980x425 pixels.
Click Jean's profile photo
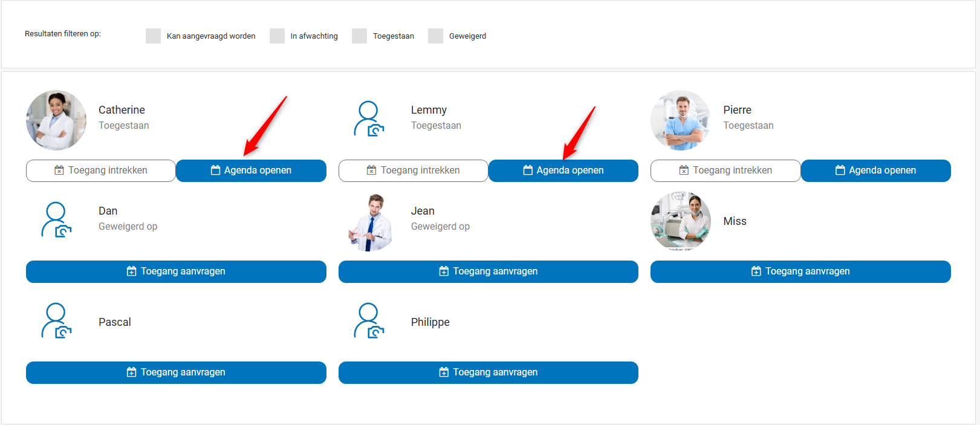coord(369,221)
